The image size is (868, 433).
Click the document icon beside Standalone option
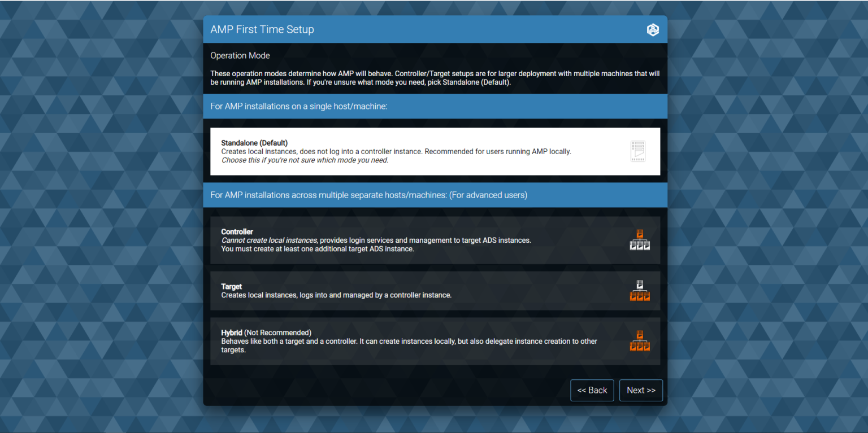point(638,151)
